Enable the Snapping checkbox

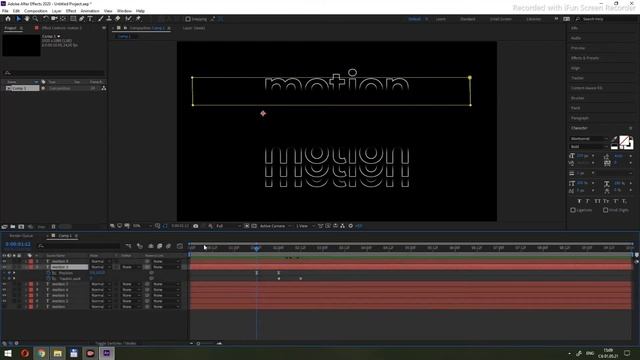coord(188,19)
